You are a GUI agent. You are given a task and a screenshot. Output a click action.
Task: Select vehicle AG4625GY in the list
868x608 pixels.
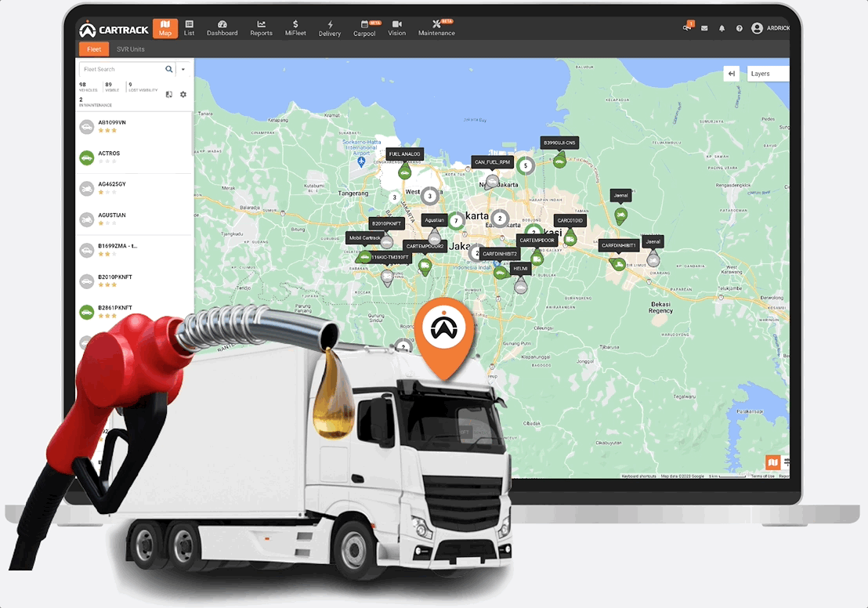click(135, 189)
